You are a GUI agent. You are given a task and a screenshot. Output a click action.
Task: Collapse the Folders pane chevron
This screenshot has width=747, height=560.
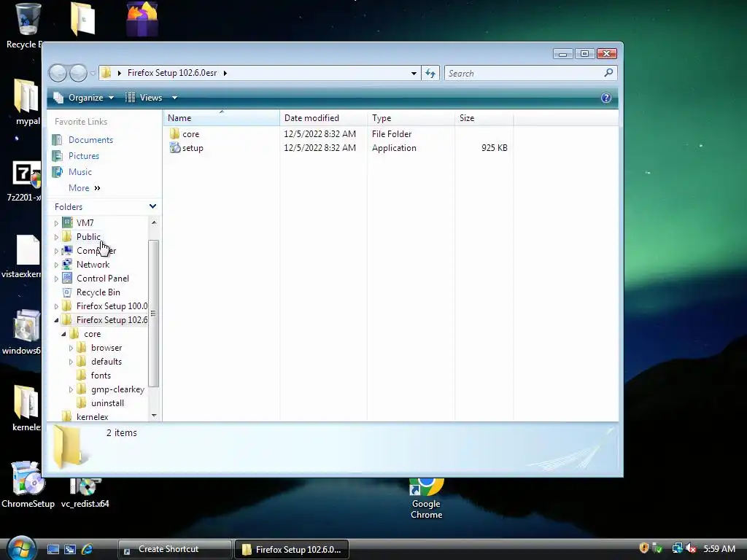[152, 206]
